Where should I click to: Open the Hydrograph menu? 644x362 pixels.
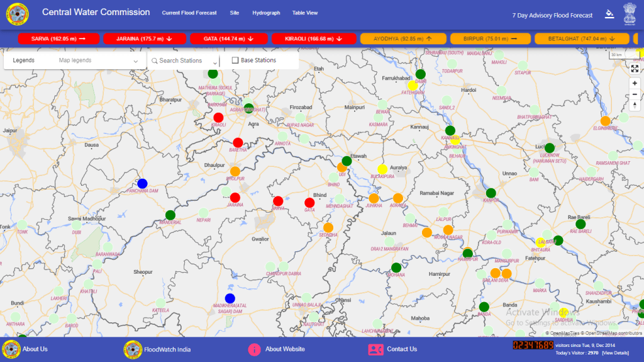click(265, 13)
